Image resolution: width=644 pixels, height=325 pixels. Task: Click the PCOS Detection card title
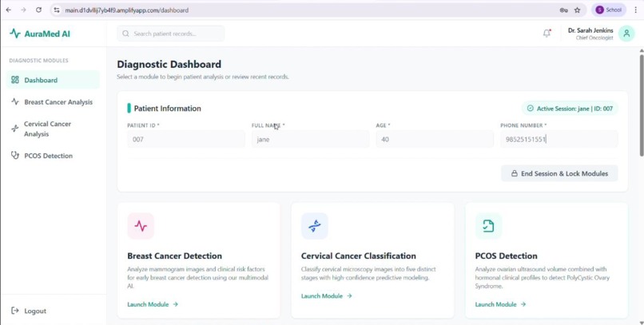[x=506, y=256]
